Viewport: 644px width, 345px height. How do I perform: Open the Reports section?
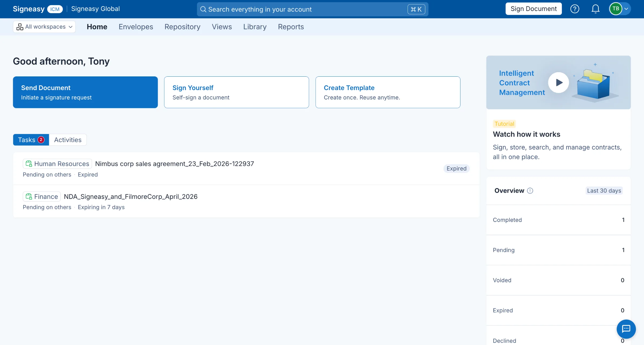[291, 27]
